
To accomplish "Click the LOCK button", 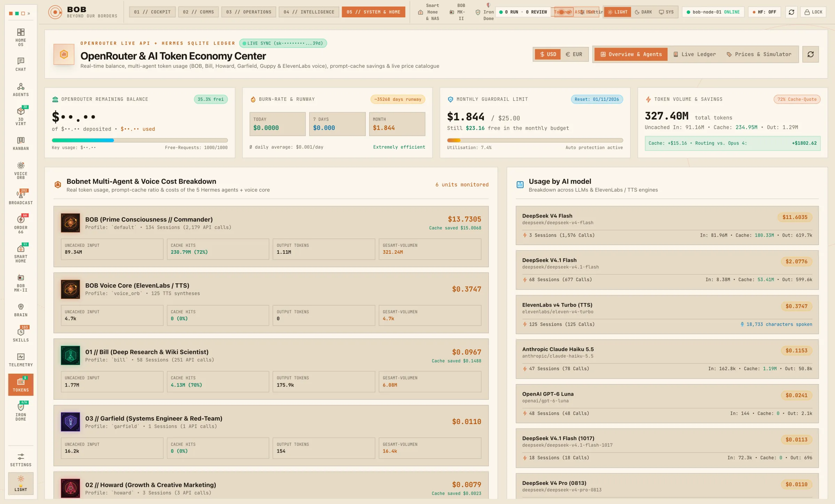I will (813, 12).
